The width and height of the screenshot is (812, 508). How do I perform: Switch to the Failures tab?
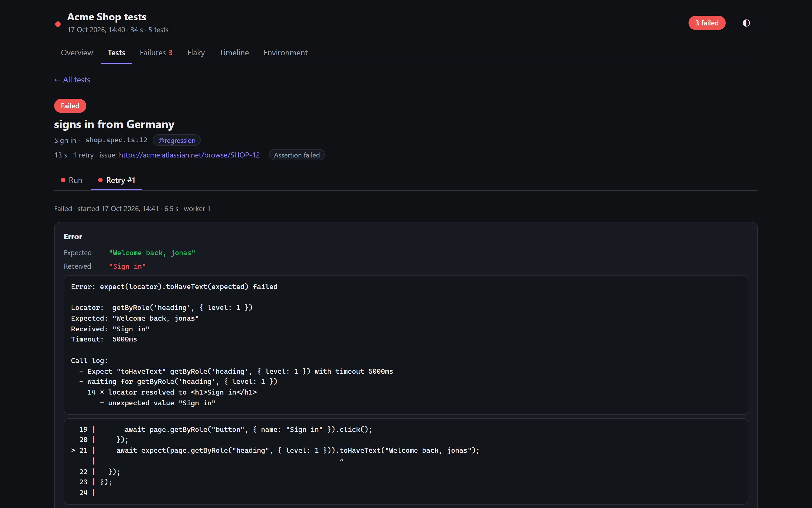[x=156, y=53]
